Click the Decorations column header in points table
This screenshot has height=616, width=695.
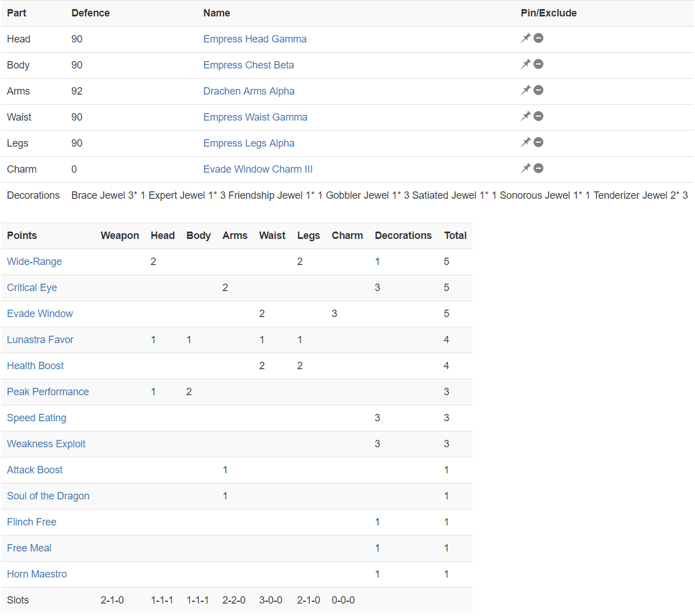(403, 236)
